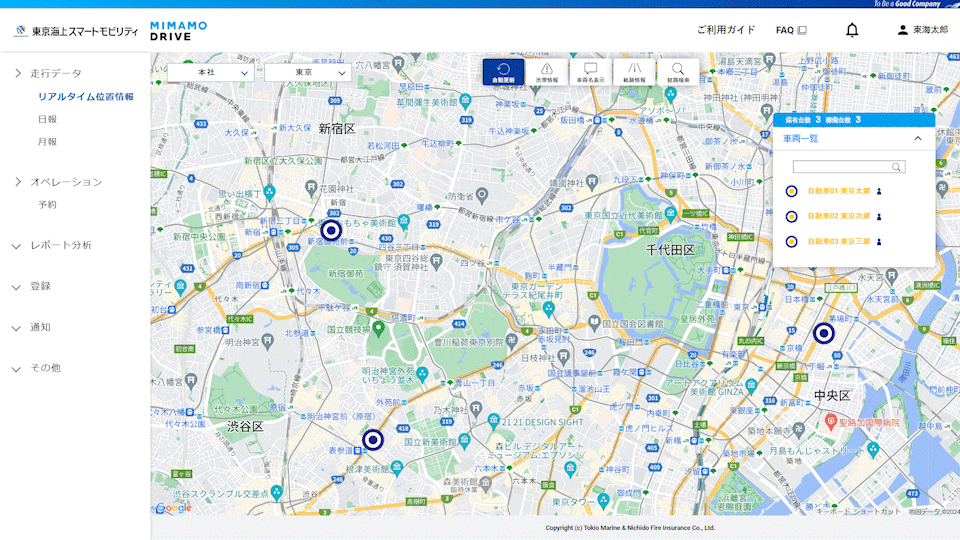Show 軌跡情報 track information
The width and height of the screenshot is (960, 540).
click(634, 72)
